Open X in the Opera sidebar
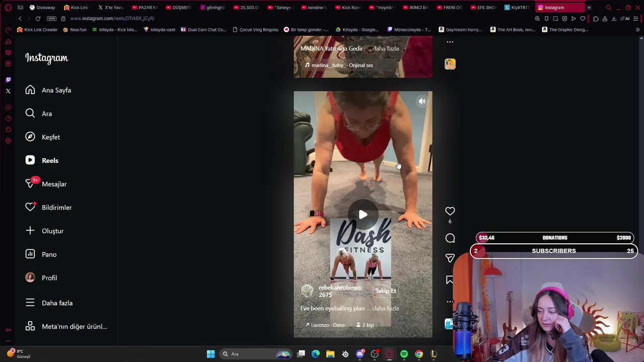This screenshot has width=644, height=362. (x=8, y=91)
